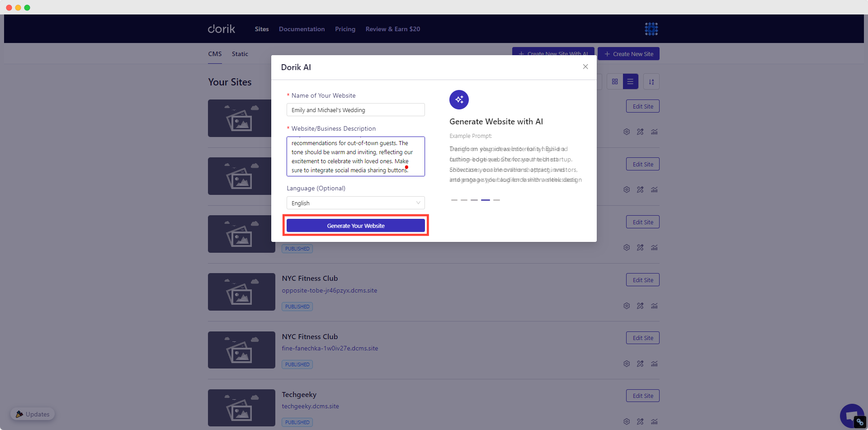Open the dotted profile avatar menu
Viewport: 868px width, 430px height.
[651, 29]
